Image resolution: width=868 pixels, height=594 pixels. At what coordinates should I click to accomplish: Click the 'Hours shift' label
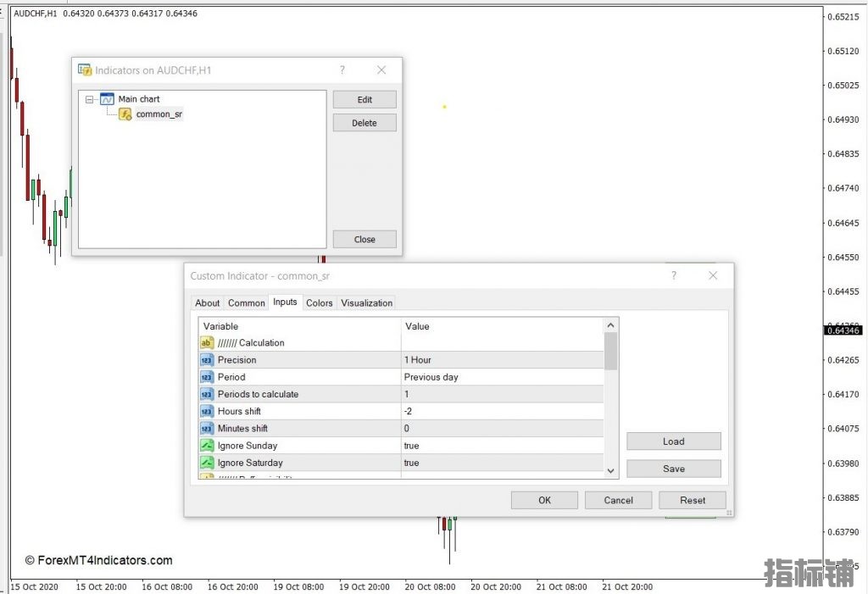[x=239, y=411]
